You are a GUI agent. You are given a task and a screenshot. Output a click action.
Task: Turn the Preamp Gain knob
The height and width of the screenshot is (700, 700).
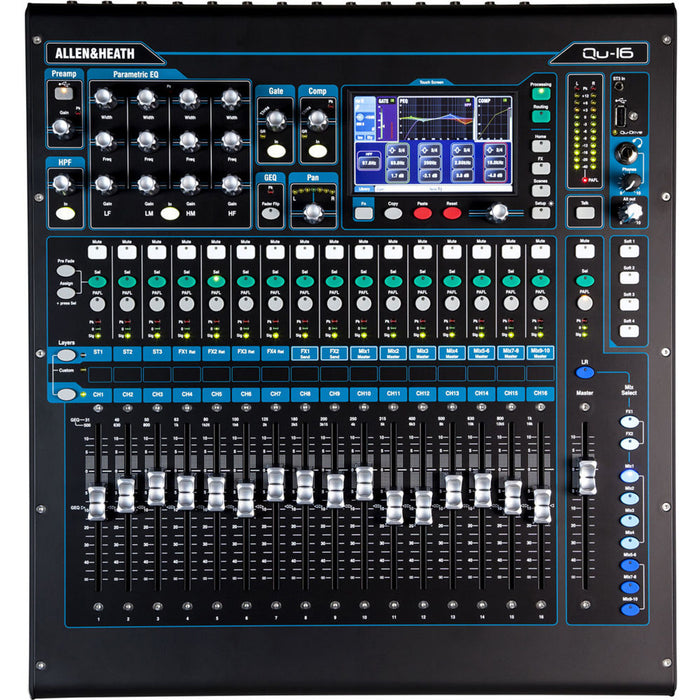(x=61, y=128)
